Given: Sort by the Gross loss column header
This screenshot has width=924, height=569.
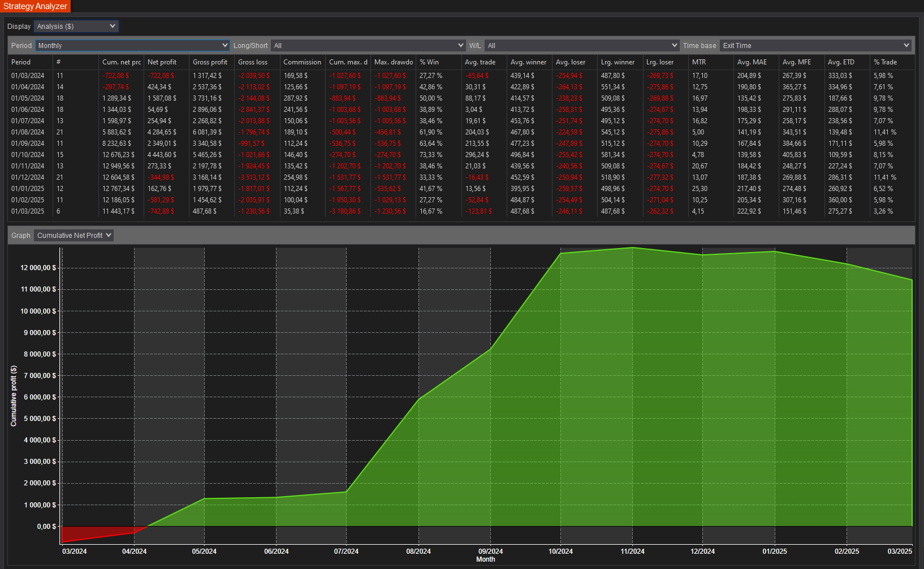Looking at the screenshot, I should (x=257, y=62).
